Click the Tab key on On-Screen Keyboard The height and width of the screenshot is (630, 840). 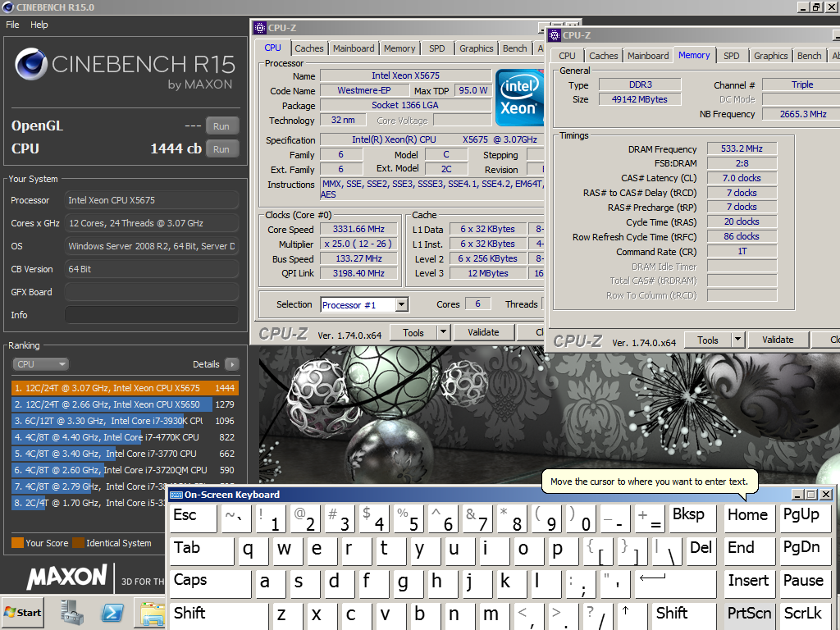point(202,550)
